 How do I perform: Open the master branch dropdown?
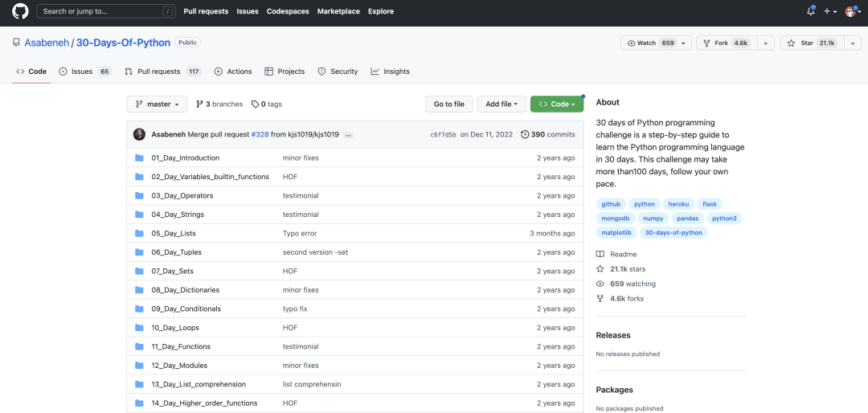(157, 104)
